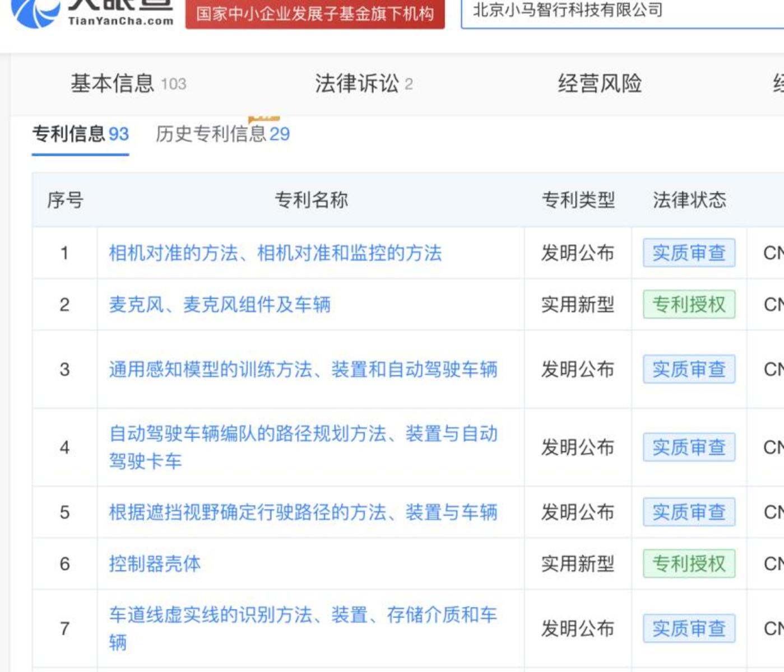Select the 专利信息 93 sub-tab

click(x=80, y=134)
